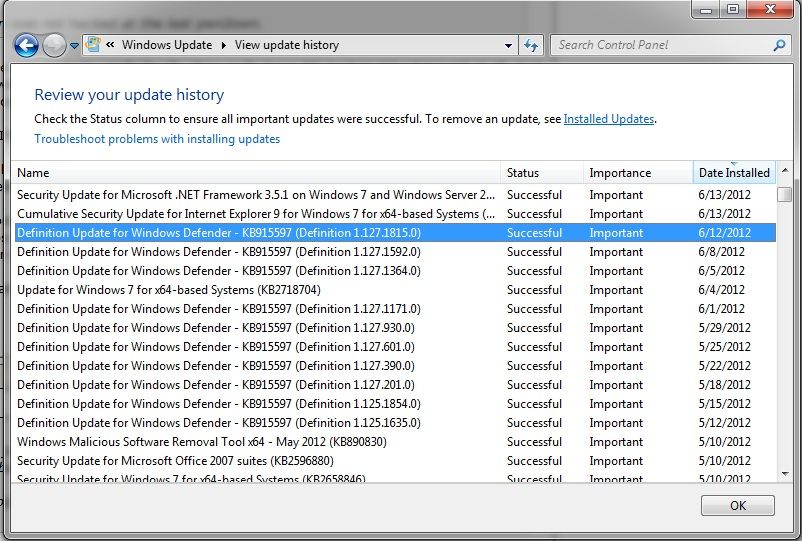Select Defender definition 1.127.390.0 row
802x541 pixels.
(395, 366)
